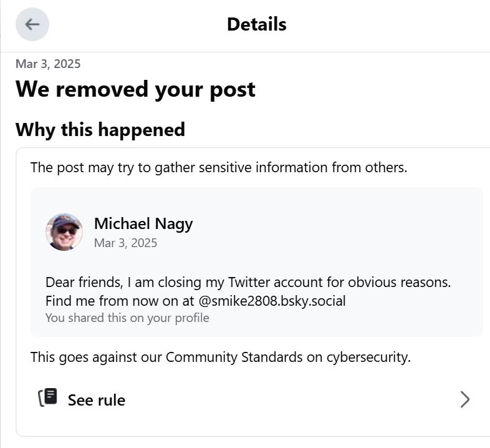
Task: Click the @smike2808.bsky.social handle
Action: pyautogui.click(x=272, y=301)
